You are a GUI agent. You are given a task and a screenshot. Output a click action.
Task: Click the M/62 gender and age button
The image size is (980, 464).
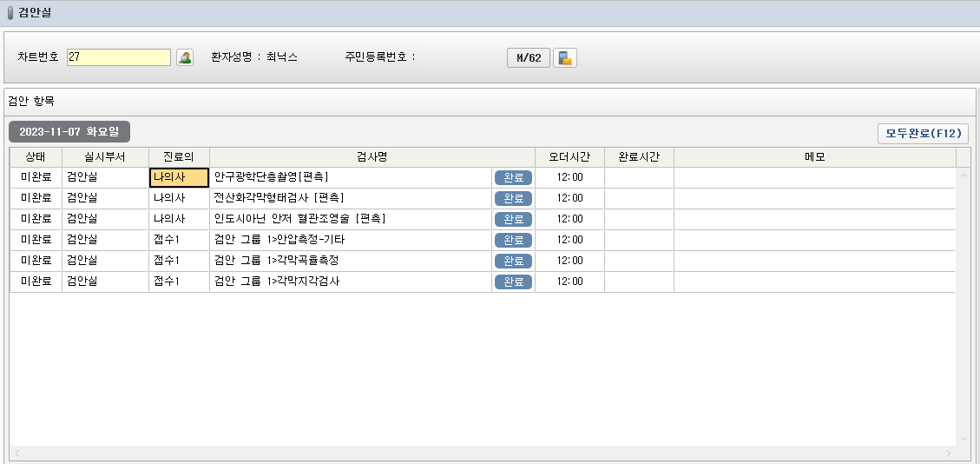pos(528,58)
